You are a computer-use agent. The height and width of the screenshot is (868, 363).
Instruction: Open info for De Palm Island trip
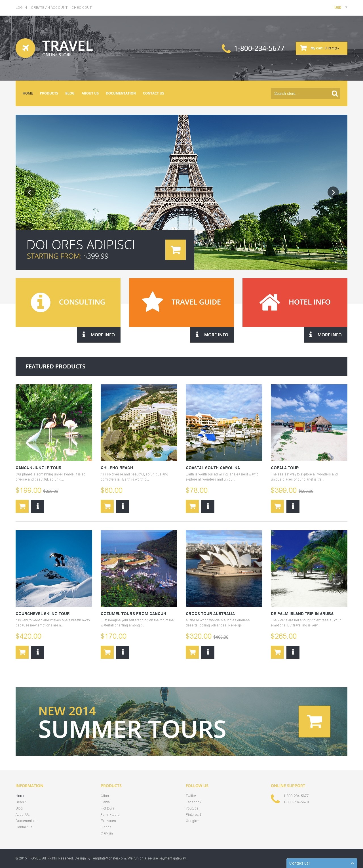coord(293,652)
